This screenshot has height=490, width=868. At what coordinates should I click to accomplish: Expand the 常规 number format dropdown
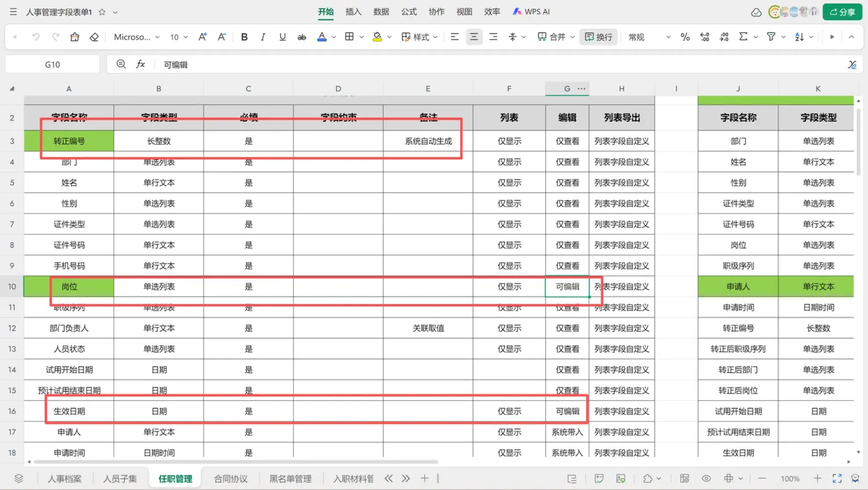pos(668,37)
